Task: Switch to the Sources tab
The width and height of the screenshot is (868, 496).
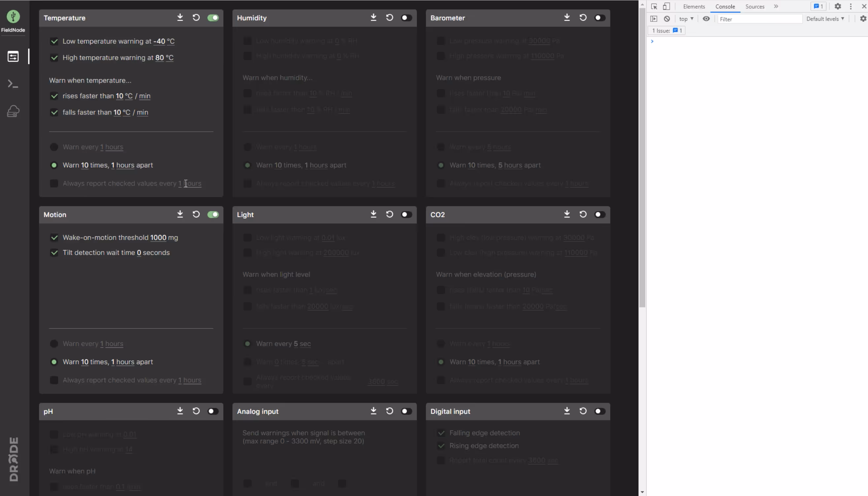Action: tap(755, 7)
